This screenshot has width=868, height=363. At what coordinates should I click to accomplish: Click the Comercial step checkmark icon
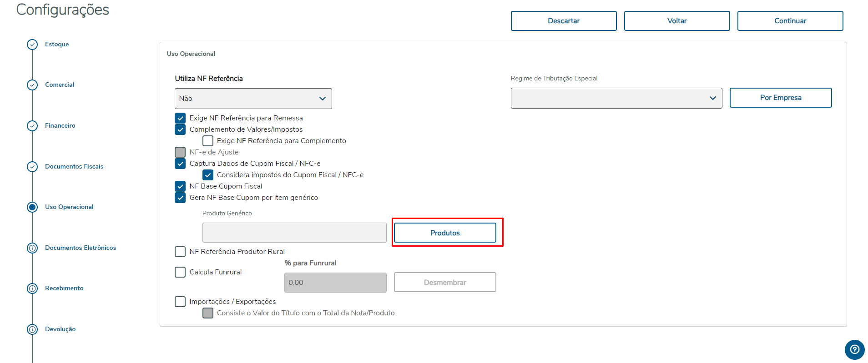coord(32,85)
